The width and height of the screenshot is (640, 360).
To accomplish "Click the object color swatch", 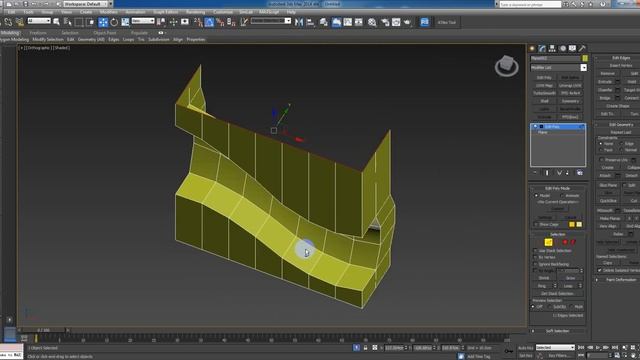I will (585, 58).
